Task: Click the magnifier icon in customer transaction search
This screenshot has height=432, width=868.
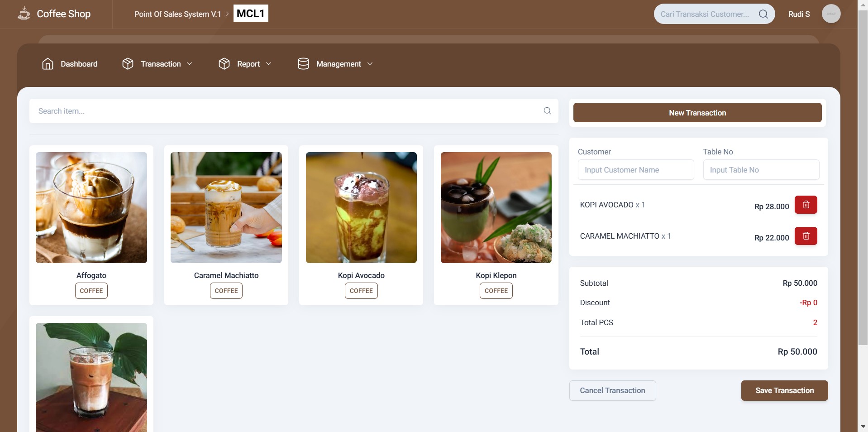Action: [x=763, y=14]
